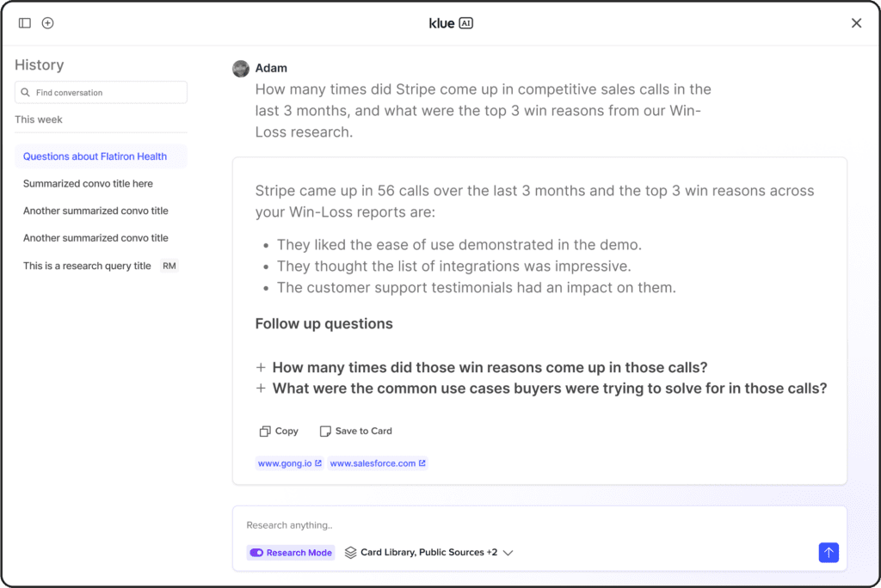Image resolution: width=881 pixels, height=588 pixels.
Task: Click the Find conversation search field
Action: pos(108,93)
